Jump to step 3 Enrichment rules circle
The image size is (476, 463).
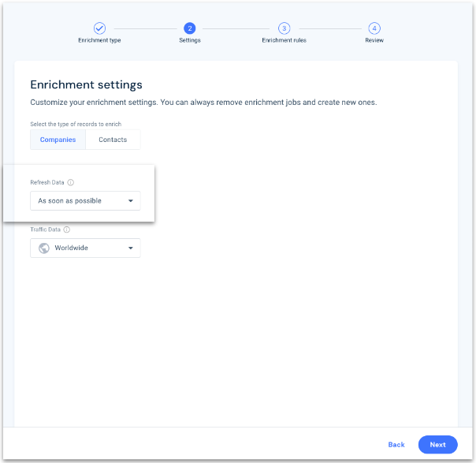(x=284, y=28)
